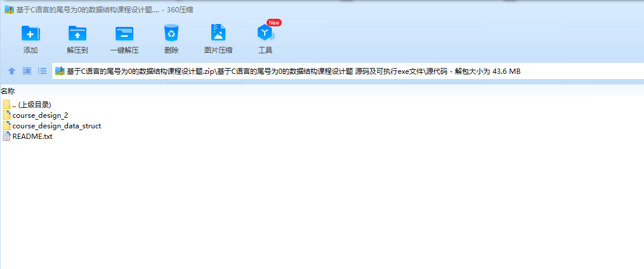Viewport: 644px width, 269px height.
Task: Click the course_design_data_struct folder icon
Action: coord(6,126)
